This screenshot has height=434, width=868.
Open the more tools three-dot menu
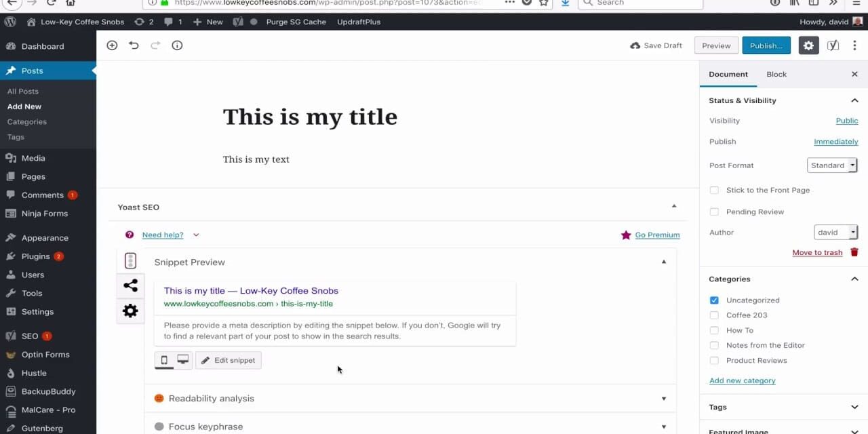click(854, 45)
